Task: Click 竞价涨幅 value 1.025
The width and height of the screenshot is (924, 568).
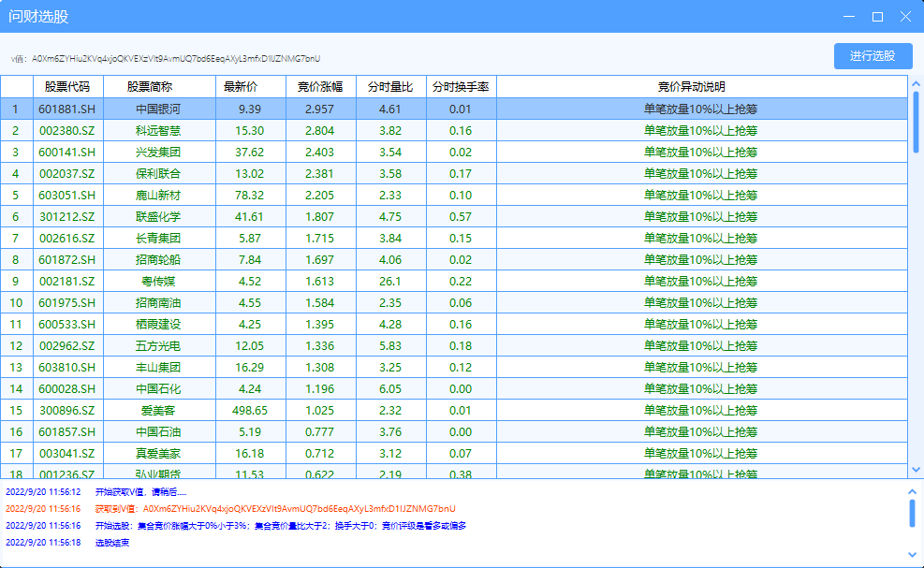Action: point(320,410)
